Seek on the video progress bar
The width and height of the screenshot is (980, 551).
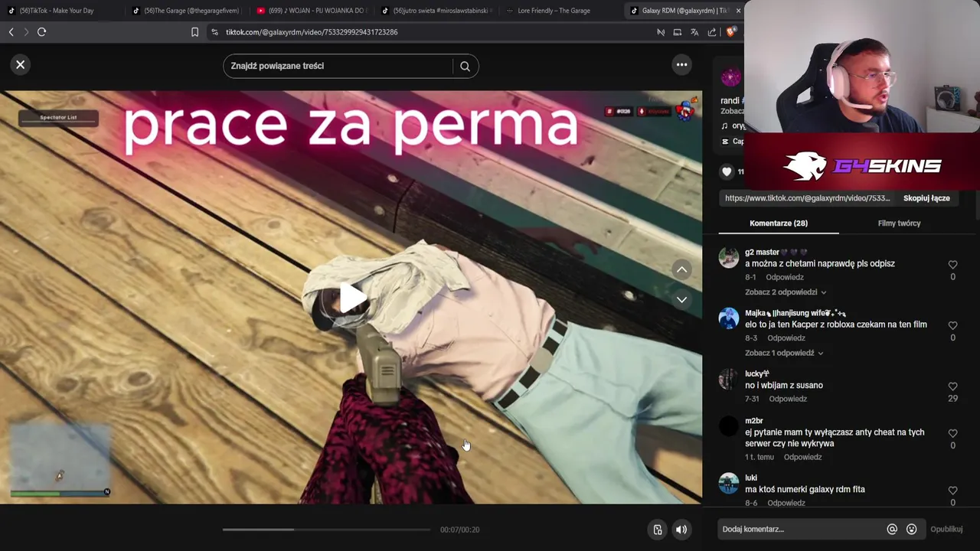[x=326, y=530]
